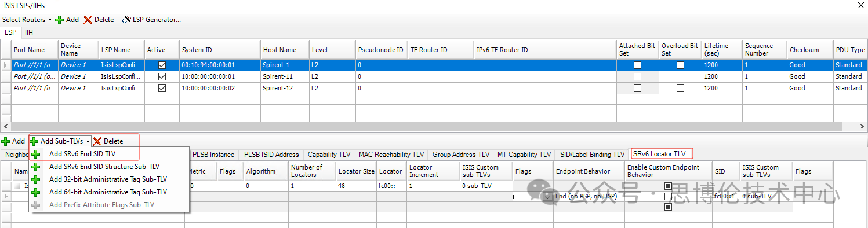Toggle Attached Bit Set for Spirent-11 row

point(637,76)
